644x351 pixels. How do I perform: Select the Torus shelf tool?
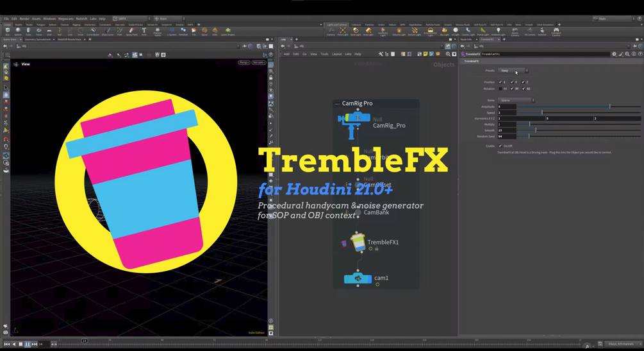tap(39, 31)
